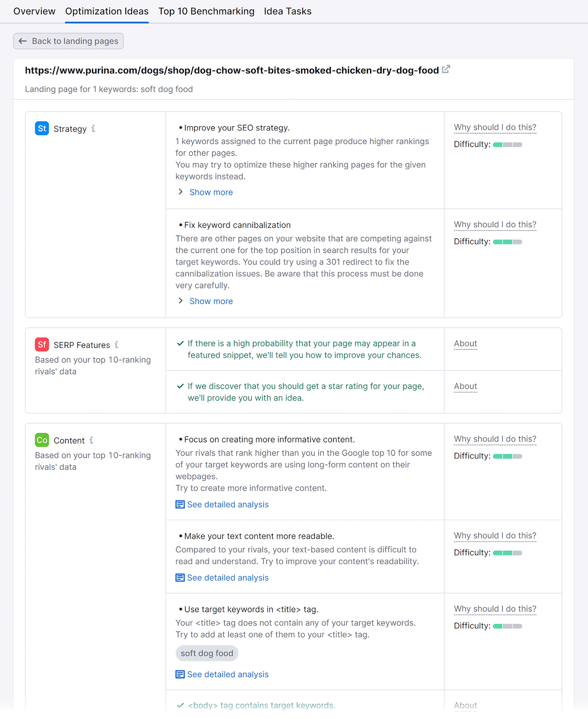Viewport: 588px width, 719px height.
Task: Click the checkmark beside the featured snippet item
Action: (x=180, y=343)
